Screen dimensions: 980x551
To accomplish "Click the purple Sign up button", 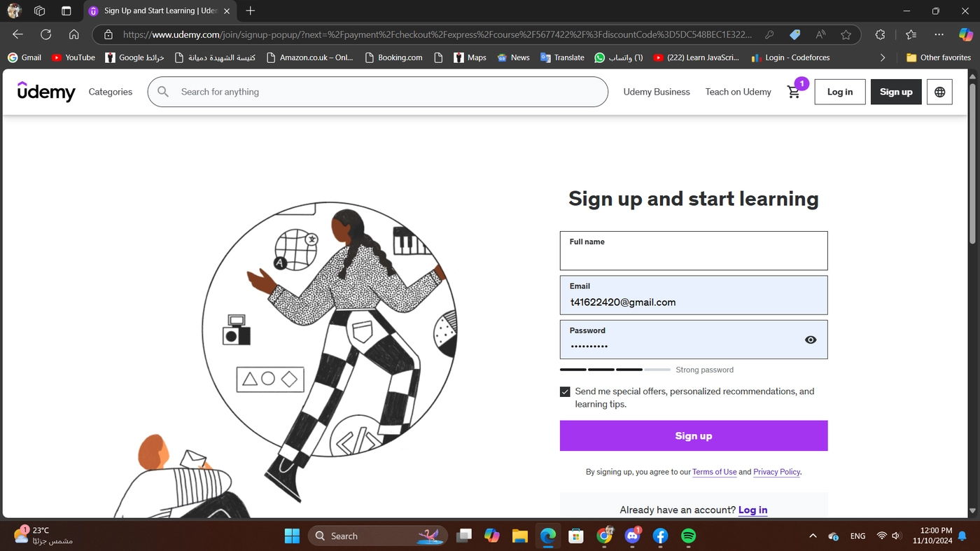I will tap(694, 435).
